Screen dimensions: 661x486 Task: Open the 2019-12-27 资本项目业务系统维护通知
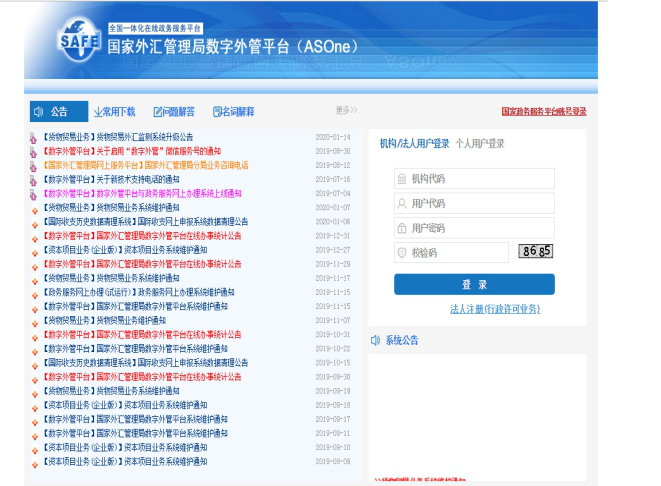pyautogui.click(x=125, y=250)
